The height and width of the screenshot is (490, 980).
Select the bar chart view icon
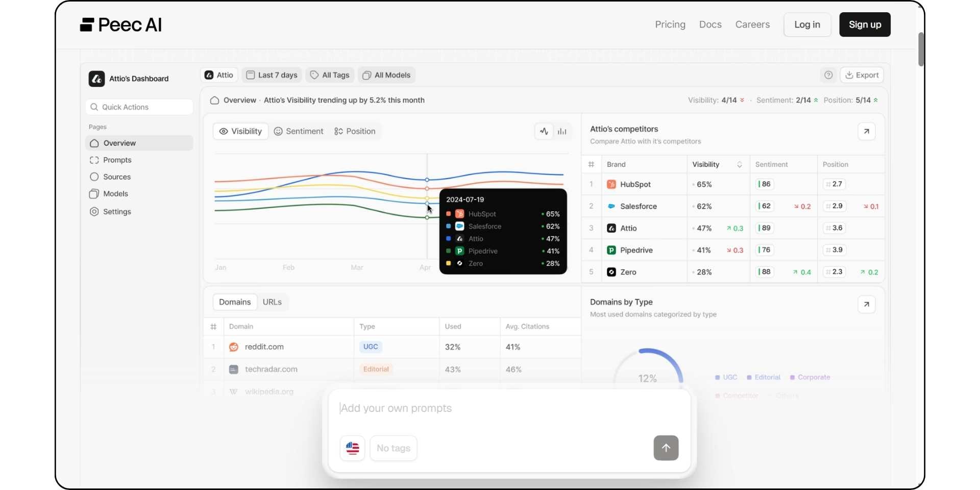click(562, 131)
